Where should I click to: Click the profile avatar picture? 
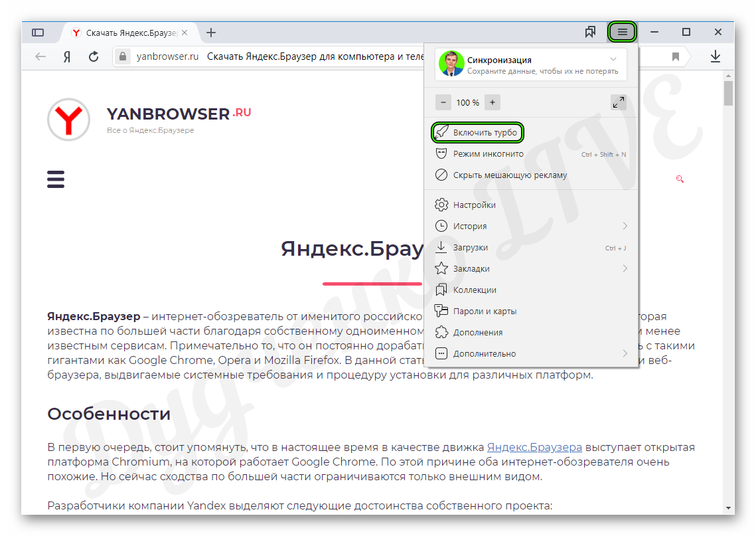coord(451,64)
